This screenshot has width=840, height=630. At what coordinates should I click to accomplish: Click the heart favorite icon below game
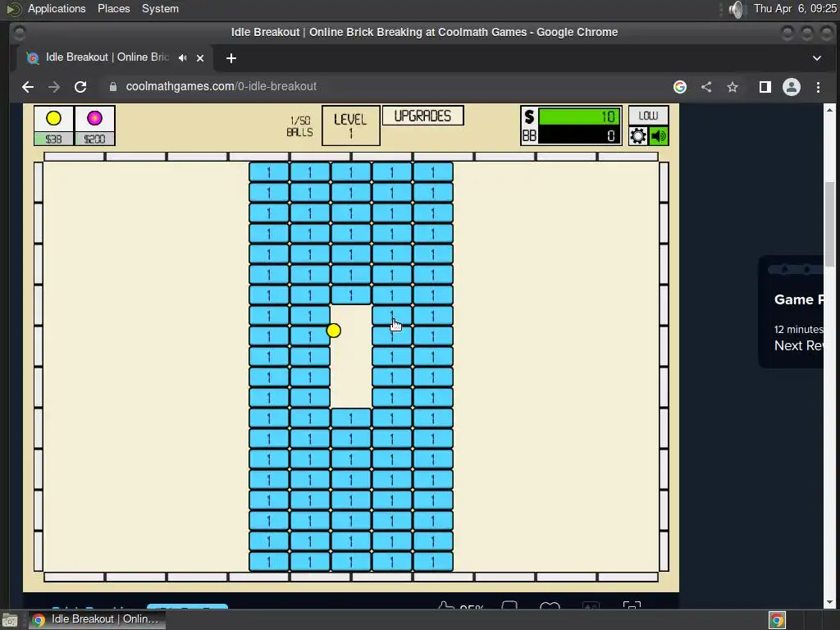[550, 605]
